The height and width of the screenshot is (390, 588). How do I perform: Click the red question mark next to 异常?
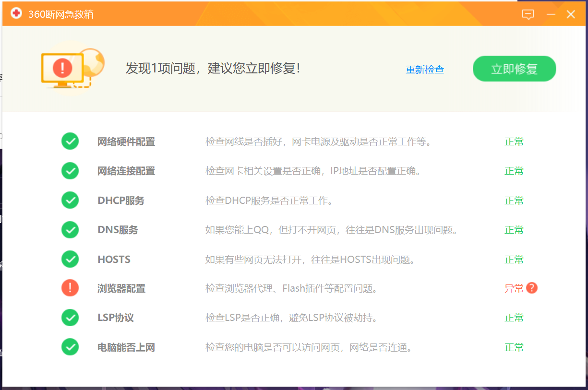pyautogui.click(x=531, y=288)
